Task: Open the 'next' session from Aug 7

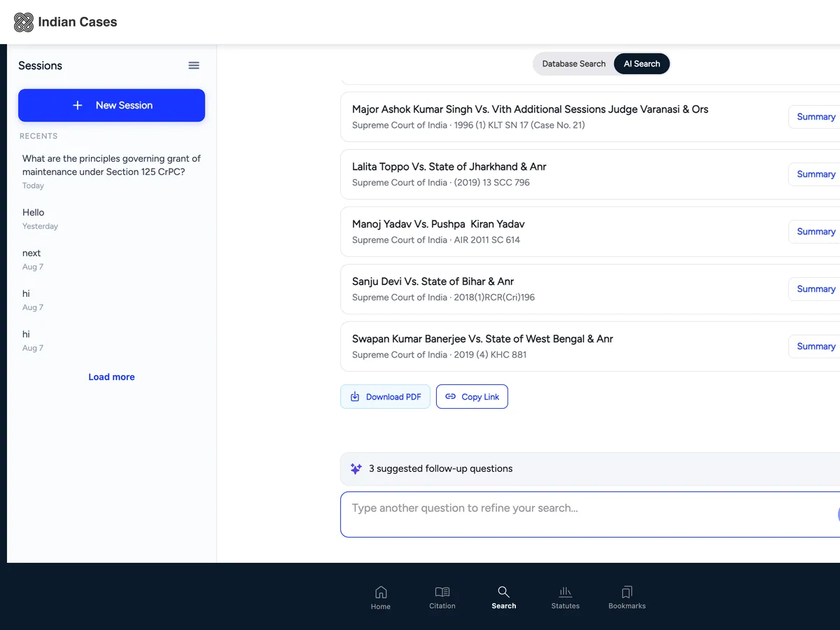Action: point(111,259)
